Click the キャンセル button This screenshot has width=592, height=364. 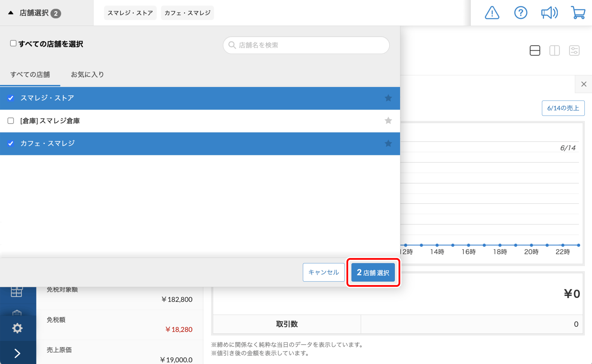click(x=323, y=272)
